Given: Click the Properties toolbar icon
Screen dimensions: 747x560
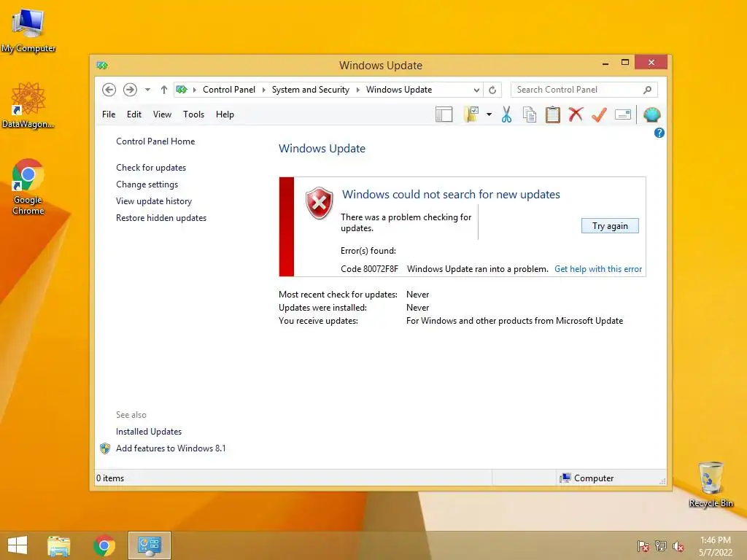Looking at the screenshot, I should (623, 114).
